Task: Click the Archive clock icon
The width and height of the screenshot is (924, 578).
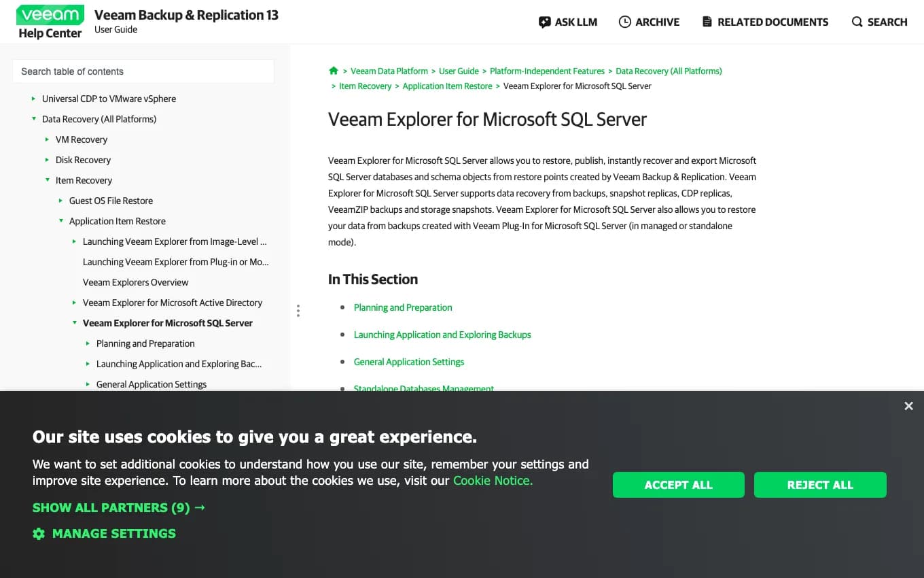Action: click(625, 22)
